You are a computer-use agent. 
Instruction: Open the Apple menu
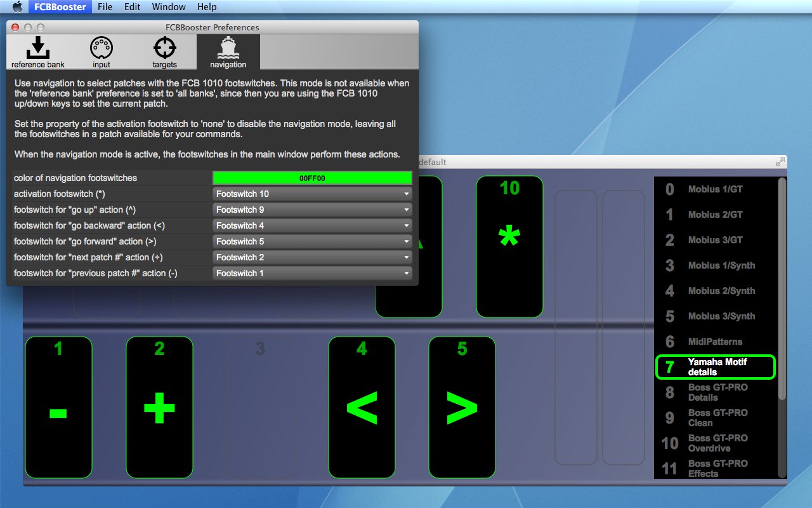[x=17, y=7]
